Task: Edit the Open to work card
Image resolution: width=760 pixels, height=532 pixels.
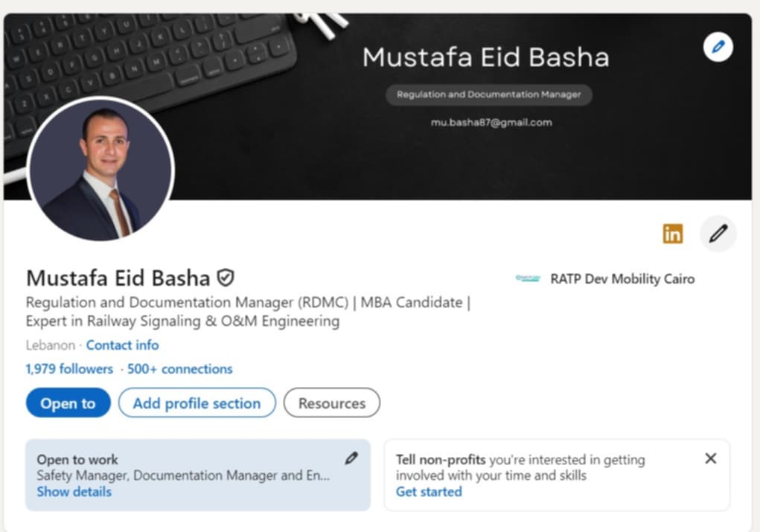Action: pyautogui.click(x=351, y=458)
